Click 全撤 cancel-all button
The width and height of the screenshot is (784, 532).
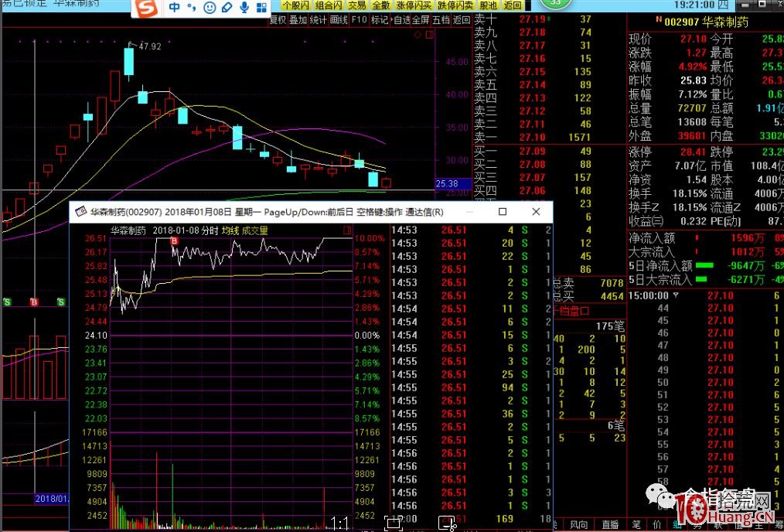(x=381, y=5)
